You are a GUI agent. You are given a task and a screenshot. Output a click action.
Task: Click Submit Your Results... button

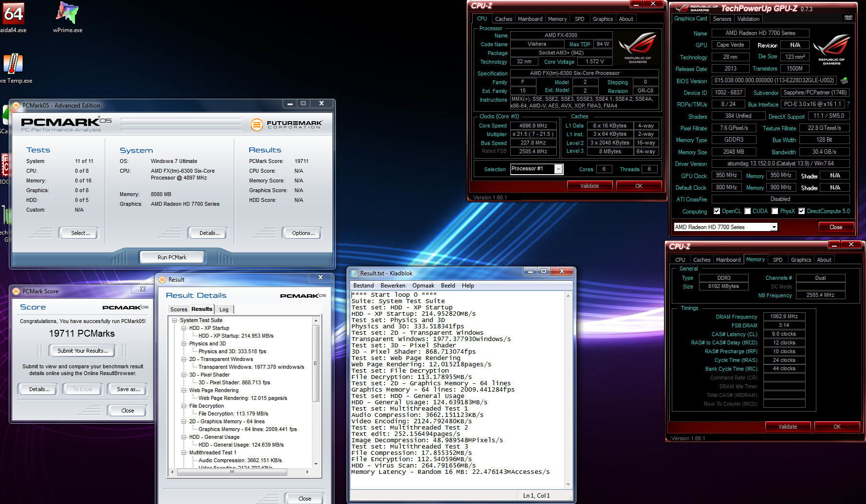pos(82,351)
